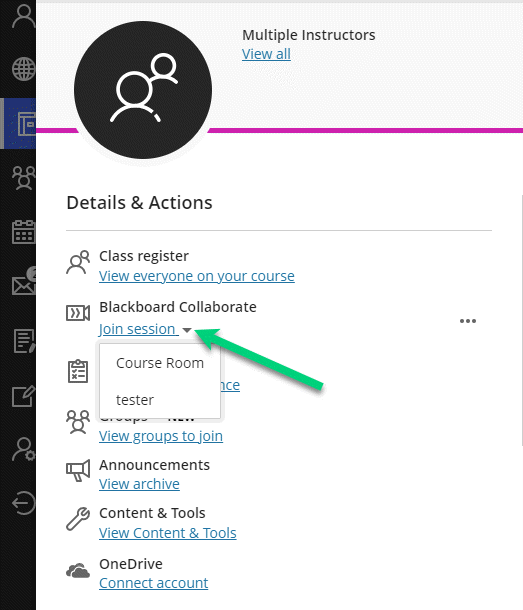Open the Grades icon in sidebar
The width and height of the screenshot is (523, 610).
click(23, 341)
